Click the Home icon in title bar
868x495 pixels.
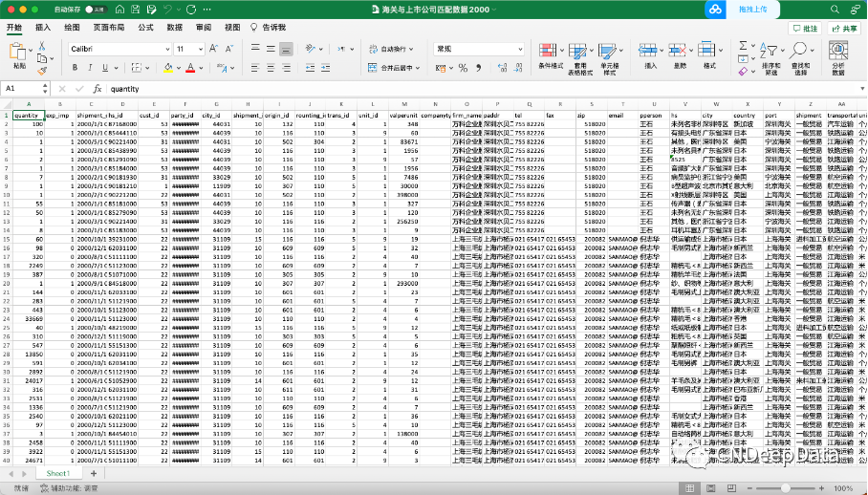119,10
